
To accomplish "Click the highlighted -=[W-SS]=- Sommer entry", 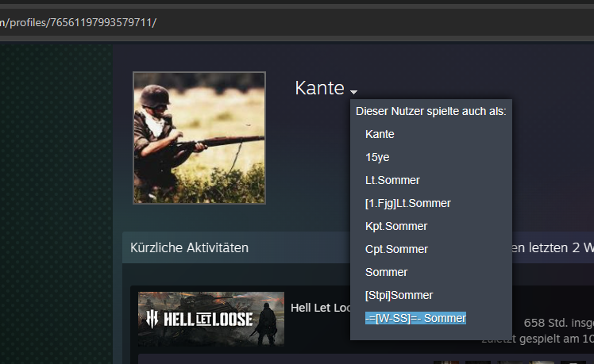I will 415,318.
